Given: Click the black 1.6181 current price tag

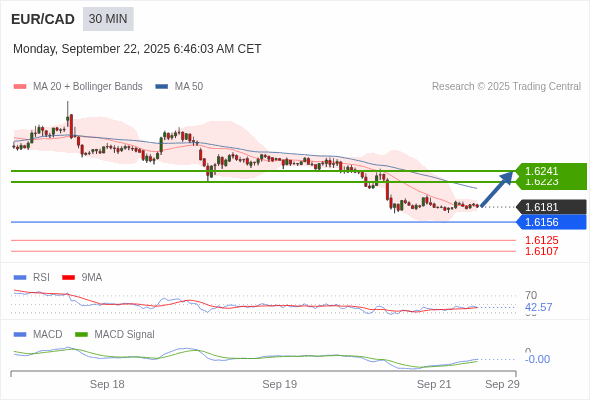Looking at the screenshot, I should click(x=551, y=207).
